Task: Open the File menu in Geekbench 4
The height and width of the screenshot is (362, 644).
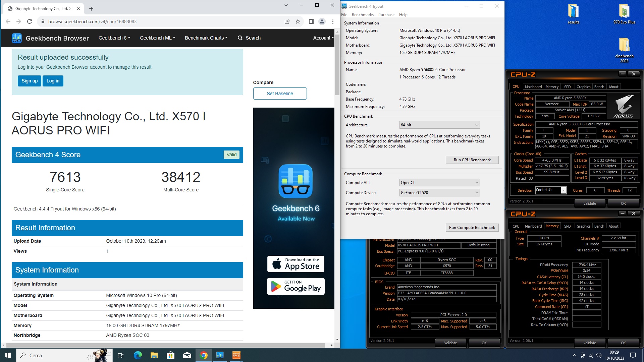Action: (344, 15)
